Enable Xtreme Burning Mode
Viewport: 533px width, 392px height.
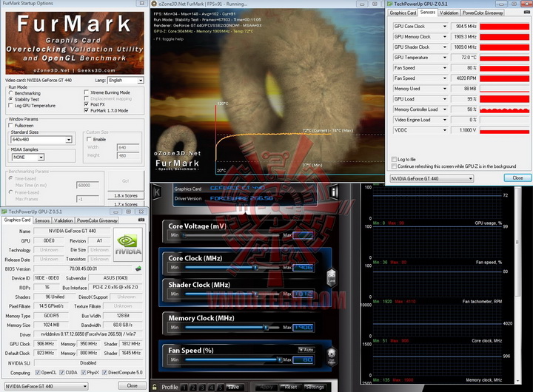click(87, 92)
